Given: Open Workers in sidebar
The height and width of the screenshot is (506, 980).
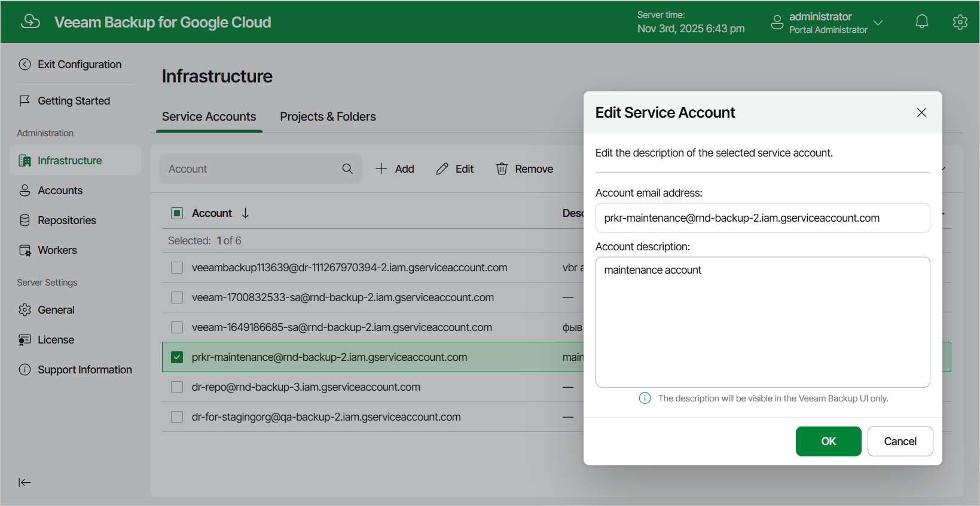Looking at the screenshot, I should 57,250.
